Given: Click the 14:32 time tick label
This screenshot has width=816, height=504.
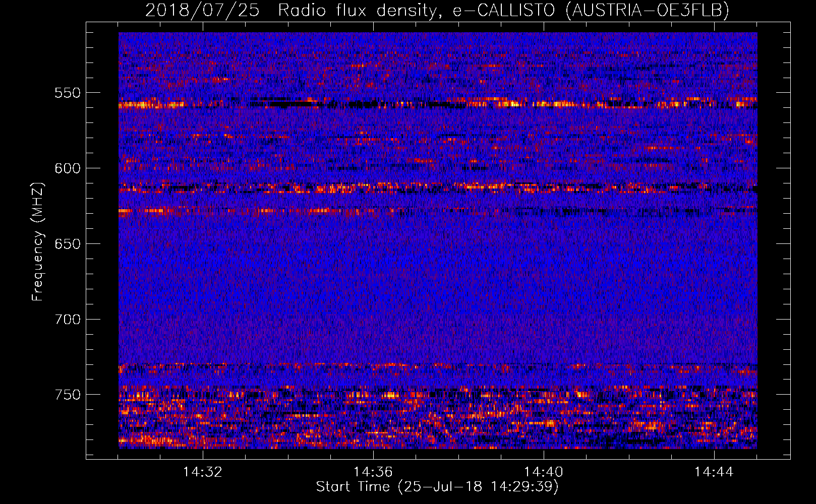Looking at the screenshot, I should [x=202, y=472].
